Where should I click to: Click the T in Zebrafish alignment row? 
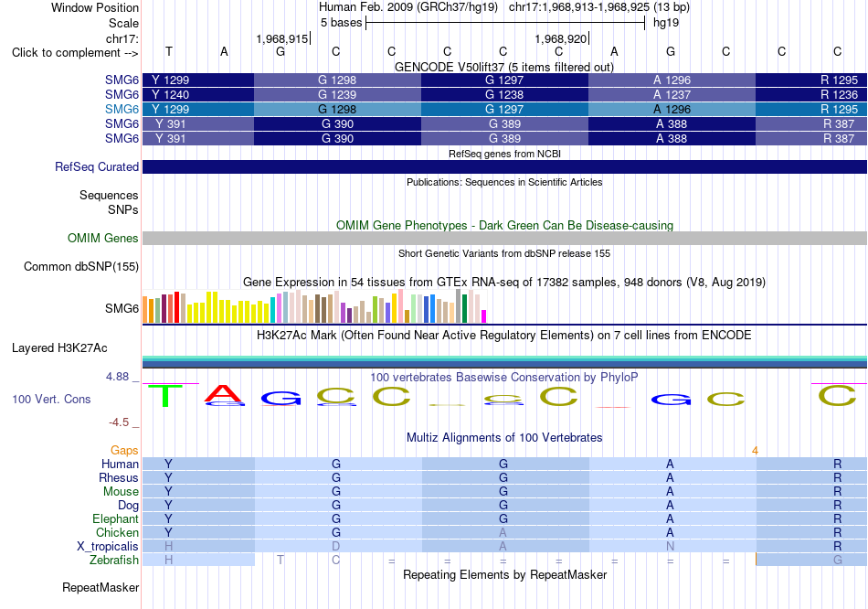pyautogui.click(x=281, y=561)
